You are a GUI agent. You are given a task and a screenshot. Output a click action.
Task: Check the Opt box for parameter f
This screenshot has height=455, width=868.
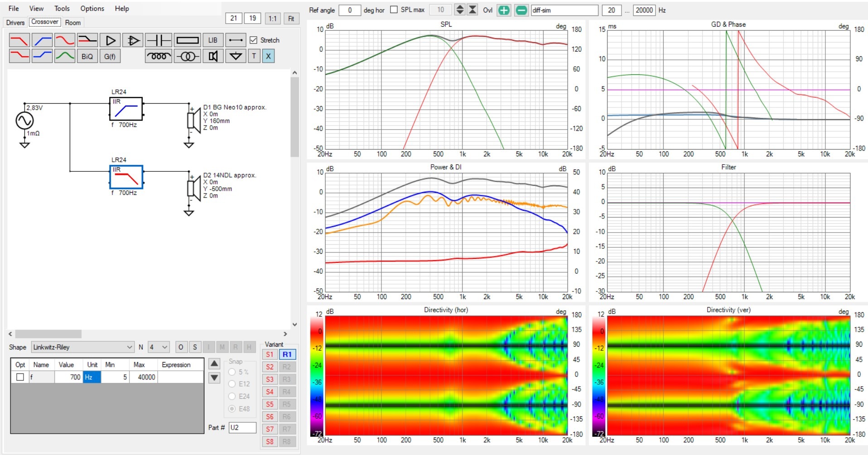(x=20, y=377)
